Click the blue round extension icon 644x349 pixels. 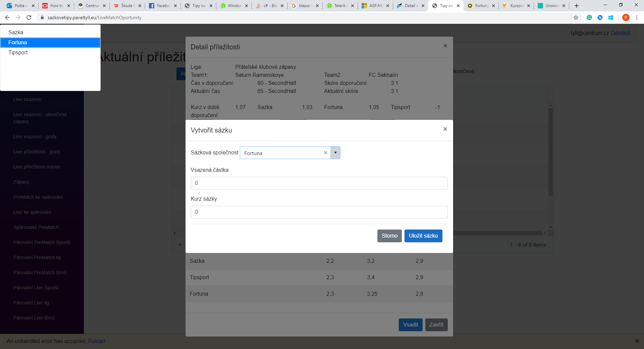pyautogui.click(x=600, y=17)
